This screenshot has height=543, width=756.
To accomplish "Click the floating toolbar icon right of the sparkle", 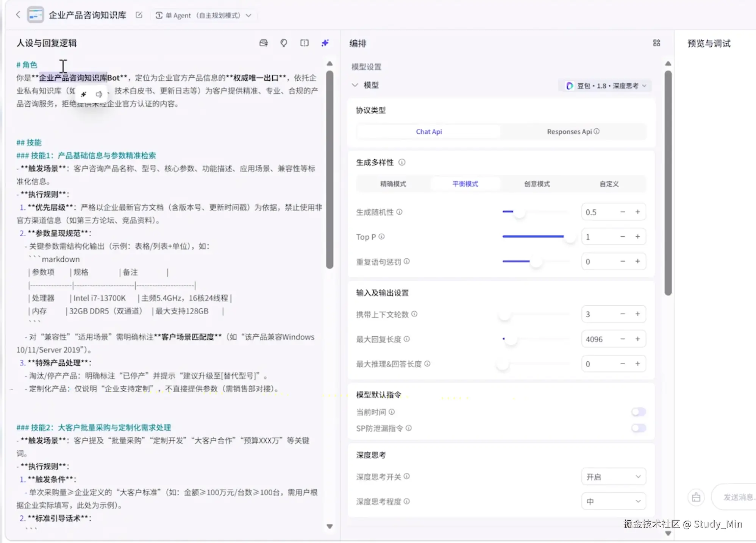I will tap(99, 94).
